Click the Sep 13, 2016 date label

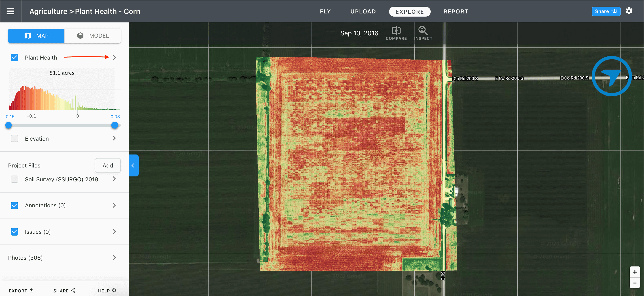(x=359, y=33)
